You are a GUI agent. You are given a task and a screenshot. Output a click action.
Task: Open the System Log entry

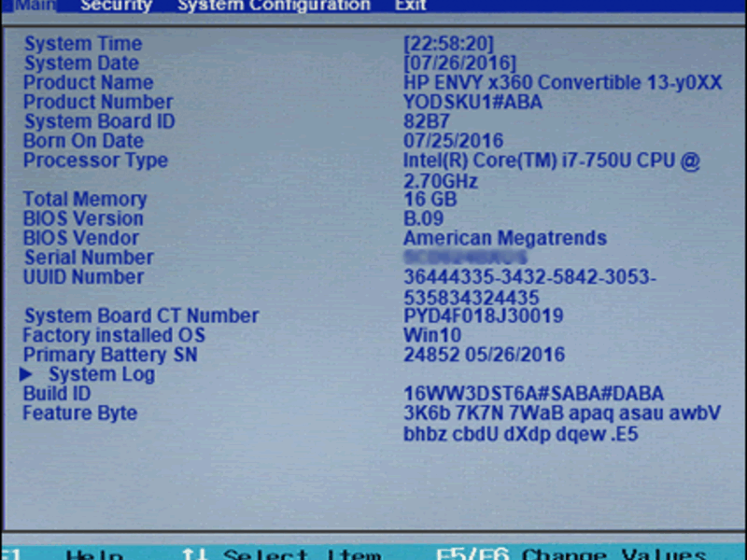tap(102, 375)
